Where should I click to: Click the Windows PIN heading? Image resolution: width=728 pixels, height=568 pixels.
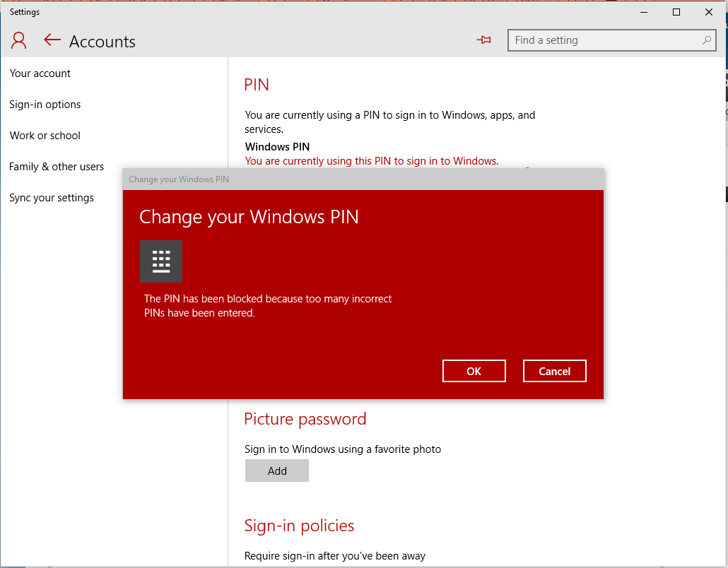277,146
